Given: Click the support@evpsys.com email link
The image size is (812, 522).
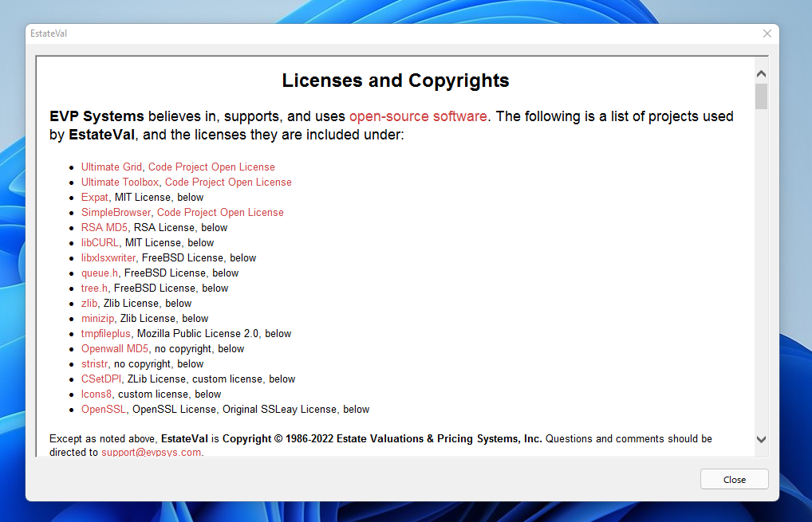Looking at the screenshot, I should [152, 452].
